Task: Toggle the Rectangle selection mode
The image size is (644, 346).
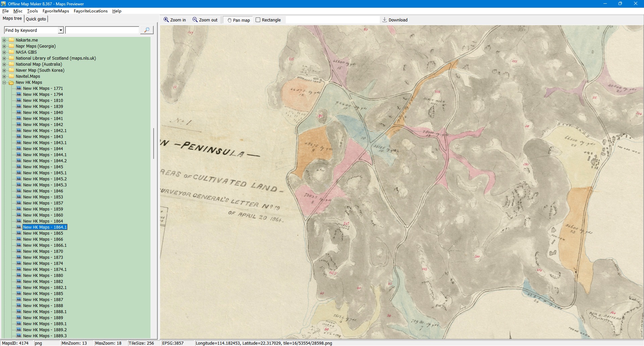Action: pyautogui.click(x=268, y=20)
